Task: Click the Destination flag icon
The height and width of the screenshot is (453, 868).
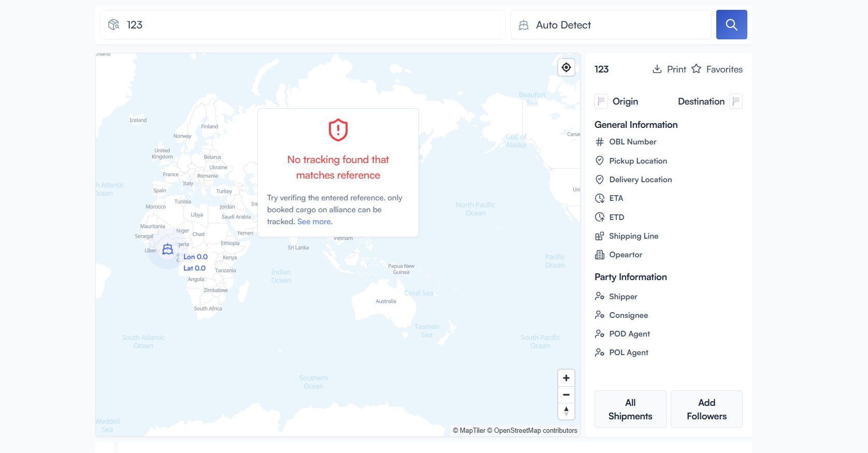Action: (736, 101)
